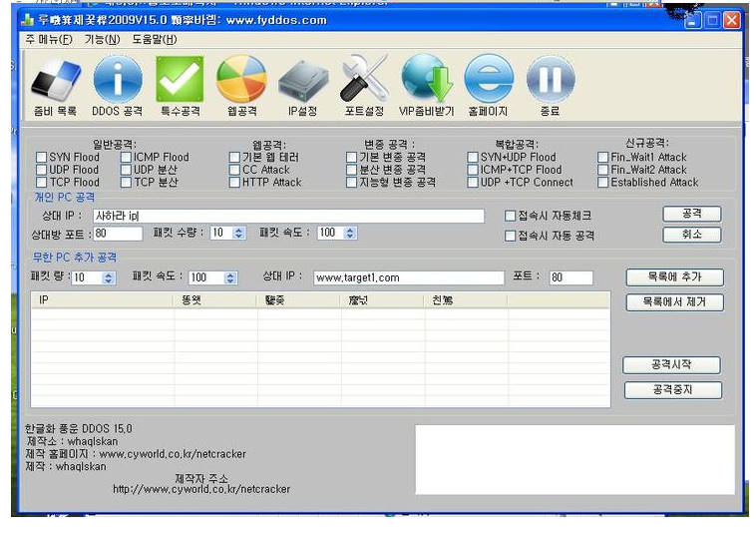Click the 패킷 수량 spinner arrows
The width and height of the screenshot is (756, 534).
coord(238,233)
